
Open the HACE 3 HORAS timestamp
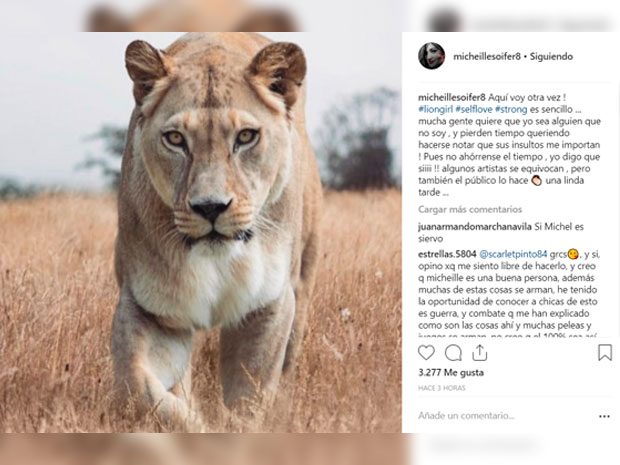pyautogui.click(x=442, y=388)
